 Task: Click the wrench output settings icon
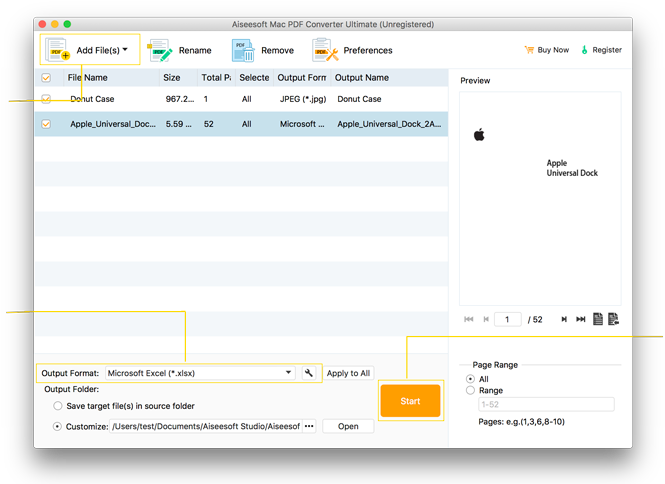coord(309,373)
